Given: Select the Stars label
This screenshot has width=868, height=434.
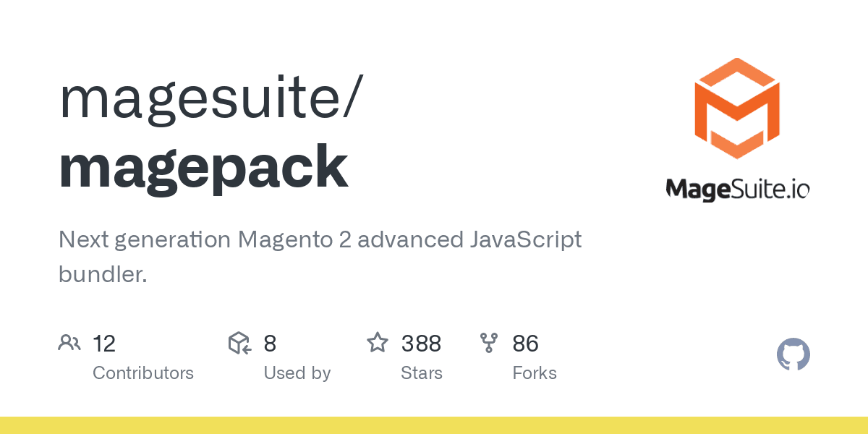Looking at the screenshot, I should pos(422,373).
